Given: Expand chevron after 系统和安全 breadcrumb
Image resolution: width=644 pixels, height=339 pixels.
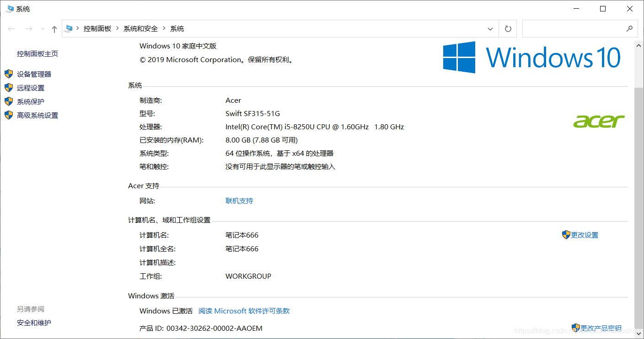Looking at the screenshot, I should [164, 28].
